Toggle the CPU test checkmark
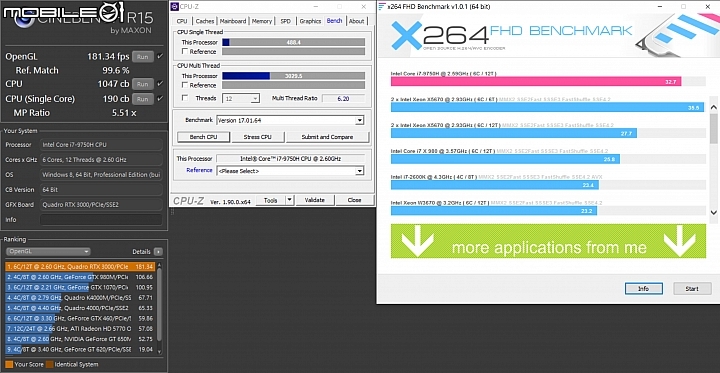 coord(160,84)
